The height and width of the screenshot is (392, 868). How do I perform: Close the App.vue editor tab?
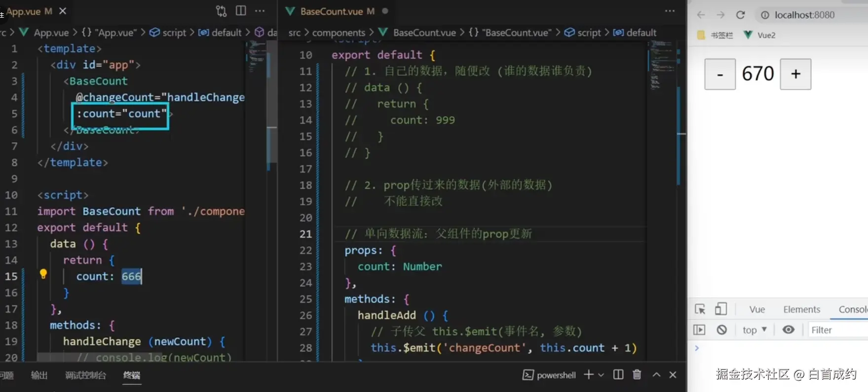pyautogui.click(x=63, y=11)
